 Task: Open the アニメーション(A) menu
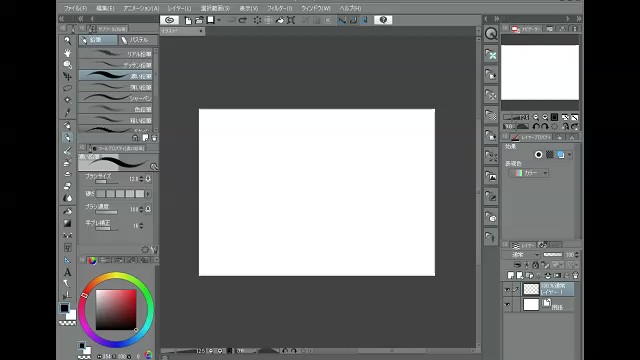(x=141, y=8)
